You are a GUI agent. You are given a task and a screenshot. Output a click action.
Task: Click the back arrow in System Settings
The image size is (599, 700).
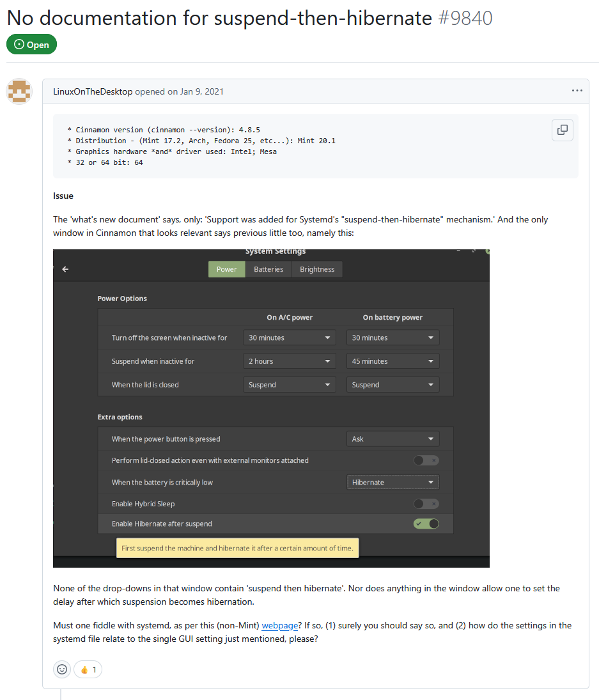tap(65, 269)
